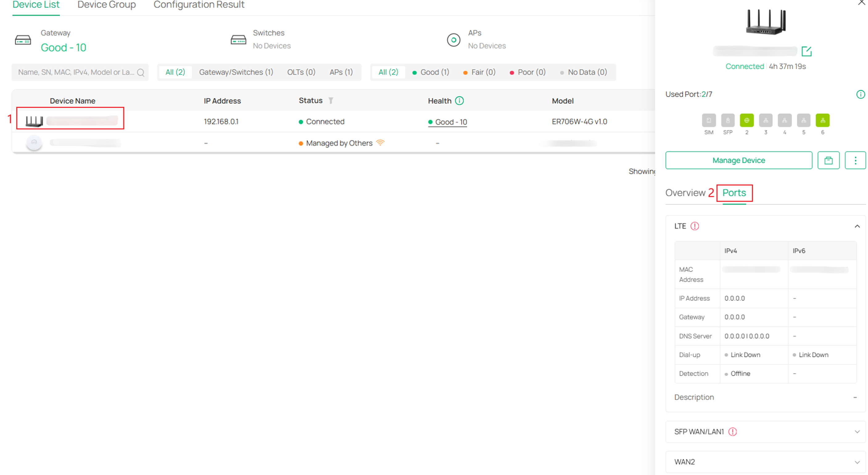
Task: Filter devices by Poor (0) health
Action: click(527, 72)
